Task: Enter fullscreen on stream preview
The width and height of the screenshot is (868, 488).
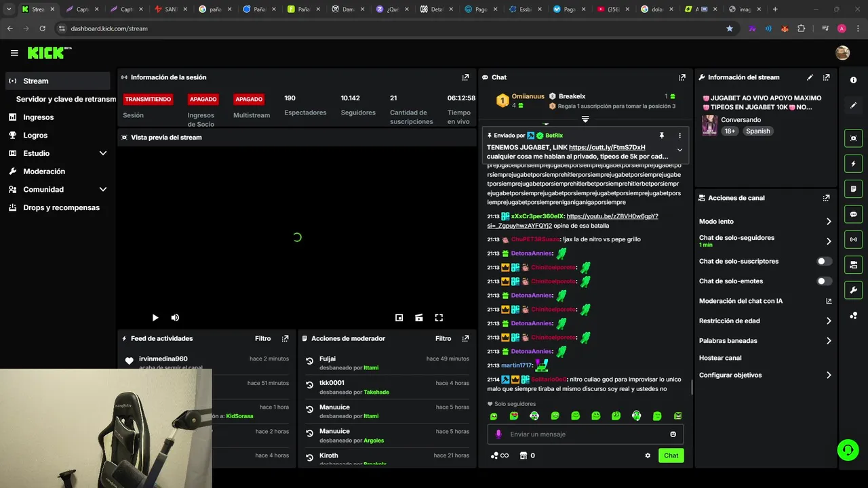Action: click(439, 317)
